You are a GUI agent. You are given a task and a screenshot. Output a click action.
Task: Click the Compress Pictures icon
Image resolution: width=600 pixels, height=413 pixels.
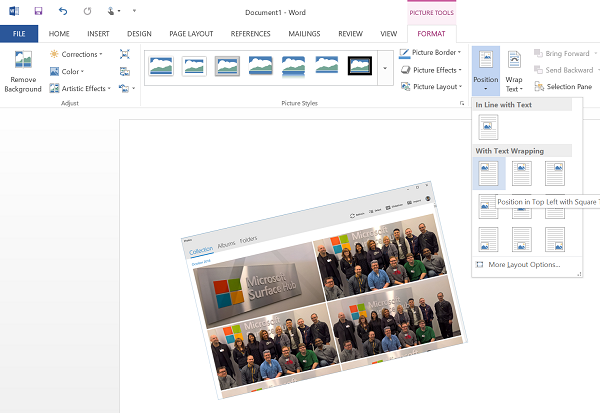point(124,54)
